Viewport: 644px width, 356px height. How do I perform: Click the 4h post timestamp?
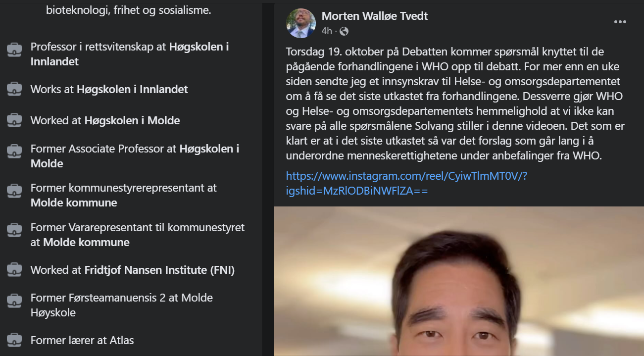pos(326,31)
